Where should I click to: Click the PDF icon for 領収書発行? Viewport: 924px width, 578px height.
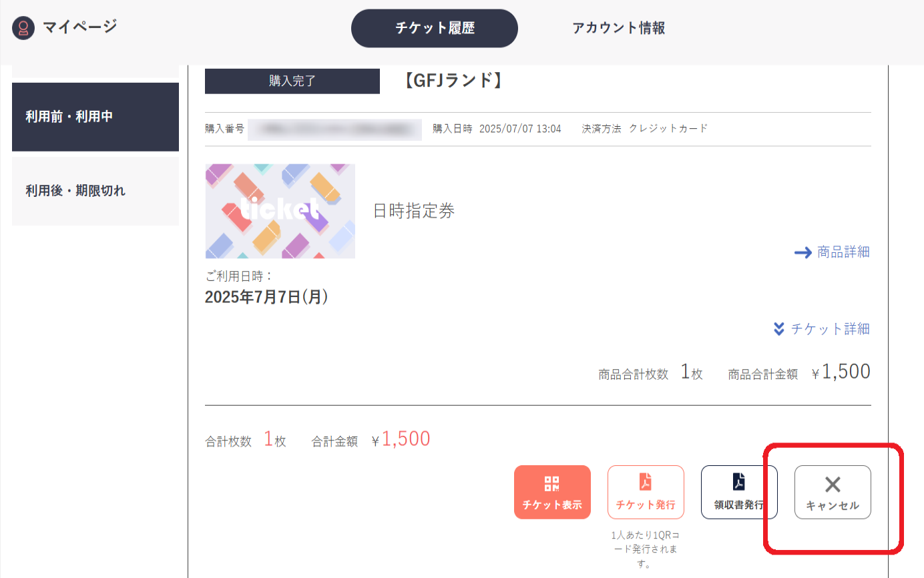739,482
